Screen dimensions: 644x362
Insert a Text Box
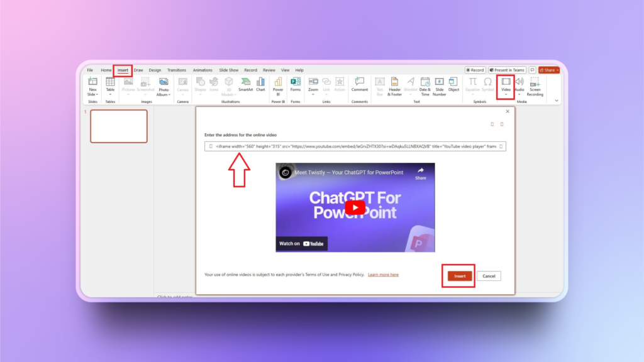tap(379, 87)
